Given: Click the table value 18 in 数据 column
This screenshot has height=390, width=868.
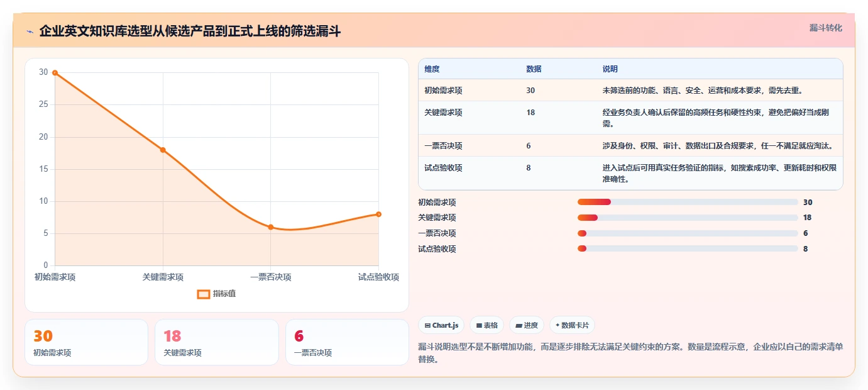Looking at the screenshot, I should coord(530,113).
